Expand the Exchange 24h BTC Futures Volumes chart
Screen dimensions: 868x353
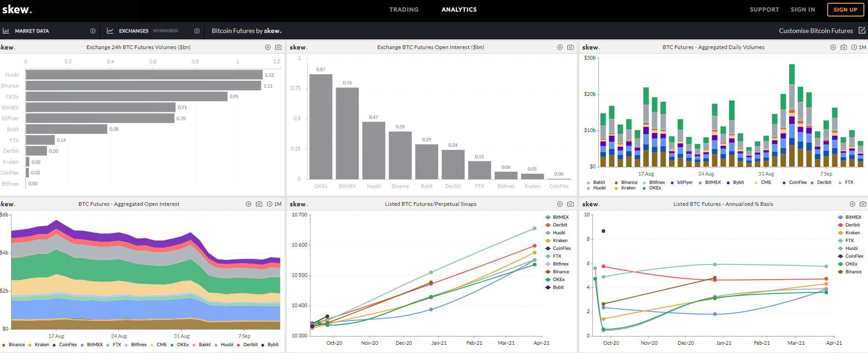point(268,47)
